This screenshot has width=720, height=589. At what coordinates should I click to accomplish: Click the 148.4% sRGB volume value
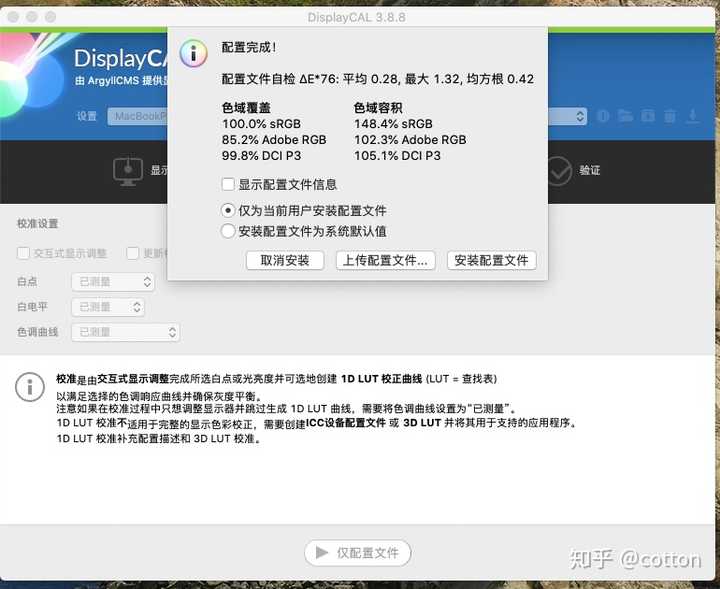pyautogui.click(x=393, y=124)
